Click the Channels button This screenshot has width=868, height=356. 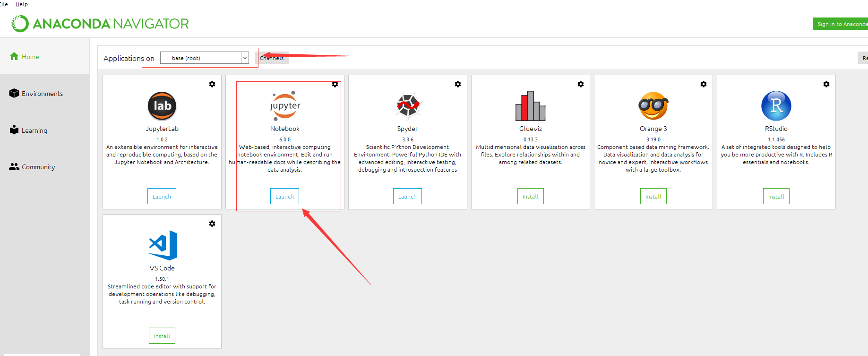[272, 58]
